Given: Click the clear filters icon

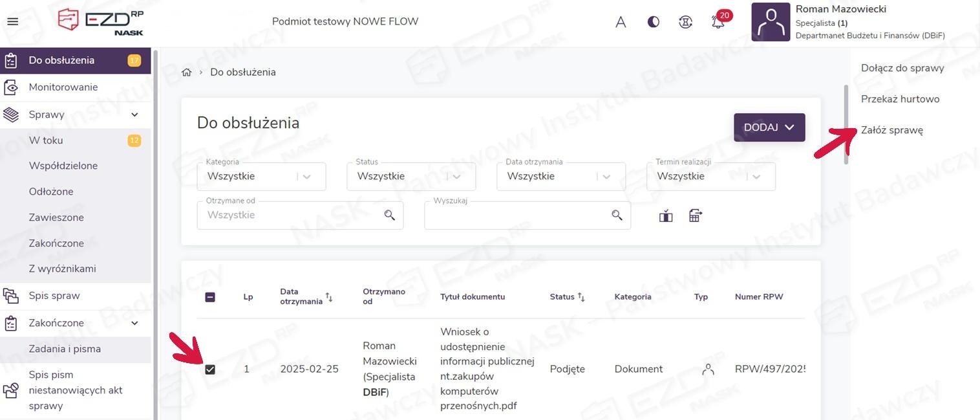Looking at the screenshot, I should tap(666, 216).
